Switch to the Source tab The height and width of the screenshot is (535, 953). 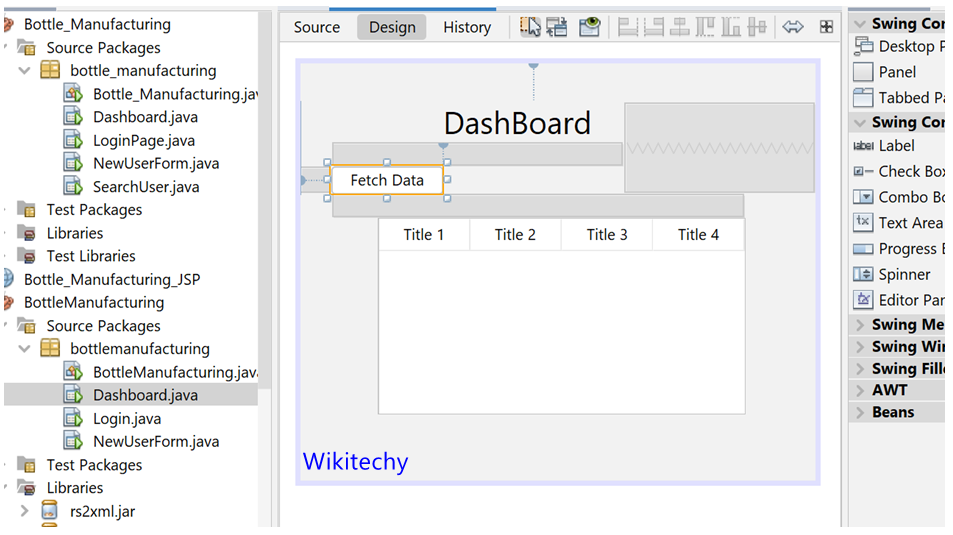coord(317,27)
